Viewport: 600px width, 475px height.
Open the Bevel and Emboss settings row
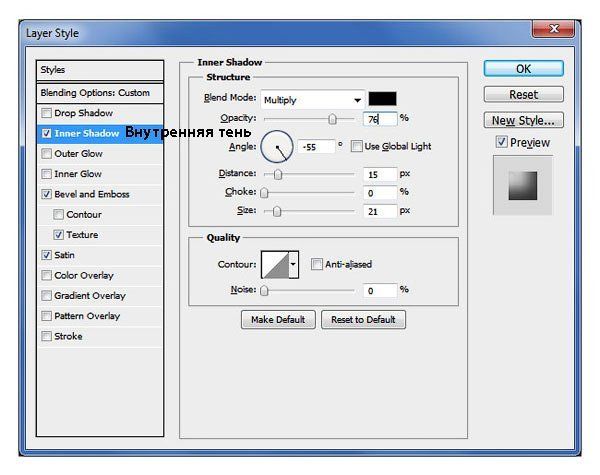pyautogui.click(x=100, y=194)
